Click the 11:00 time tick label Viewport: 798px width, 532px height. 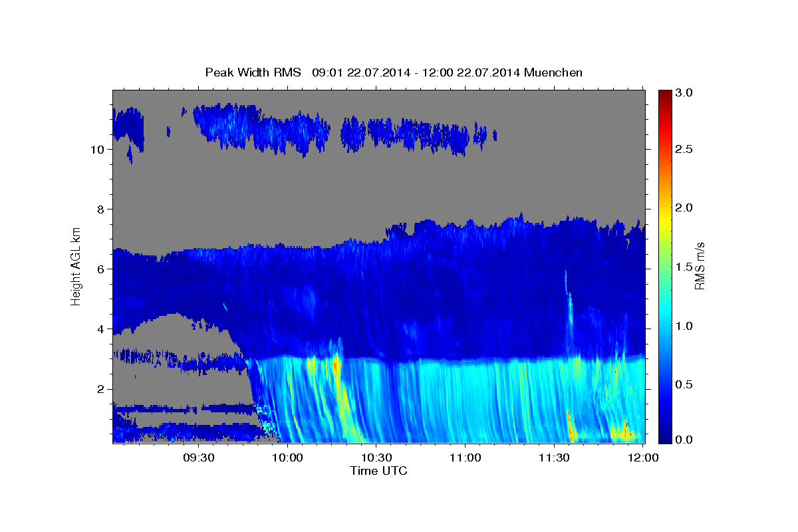(x=465, y=458)
